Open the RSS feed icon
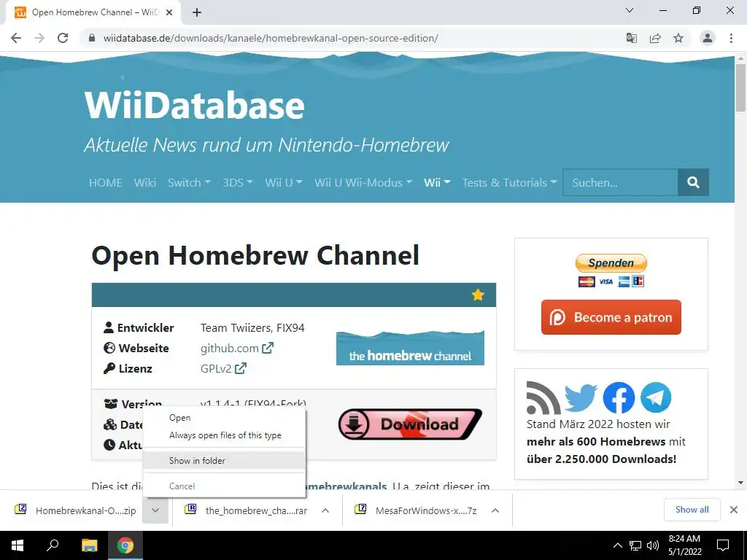This screenshot has height=560, width=747. point(543,397)
